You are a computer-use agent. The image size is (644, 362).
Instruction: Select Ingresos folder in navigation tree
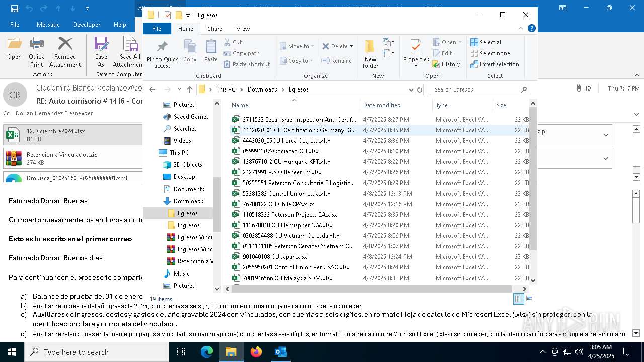coord(189,225)
